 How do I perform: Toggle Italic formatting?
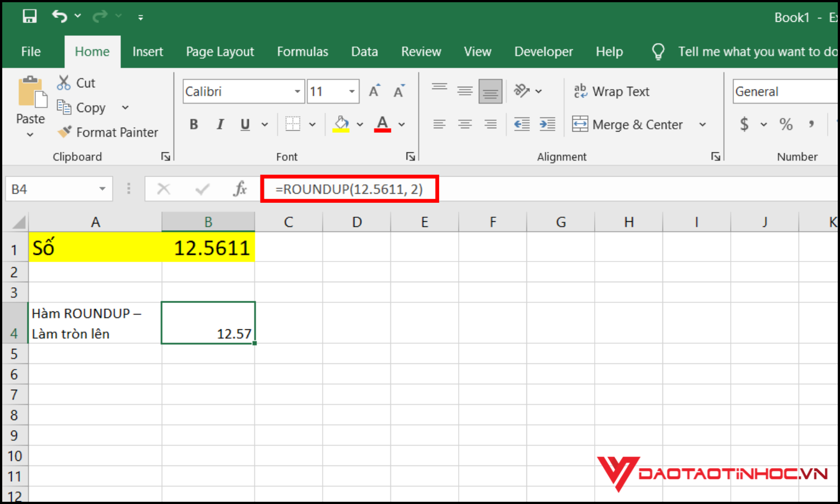pyautogui.click(x=220, y=124)
